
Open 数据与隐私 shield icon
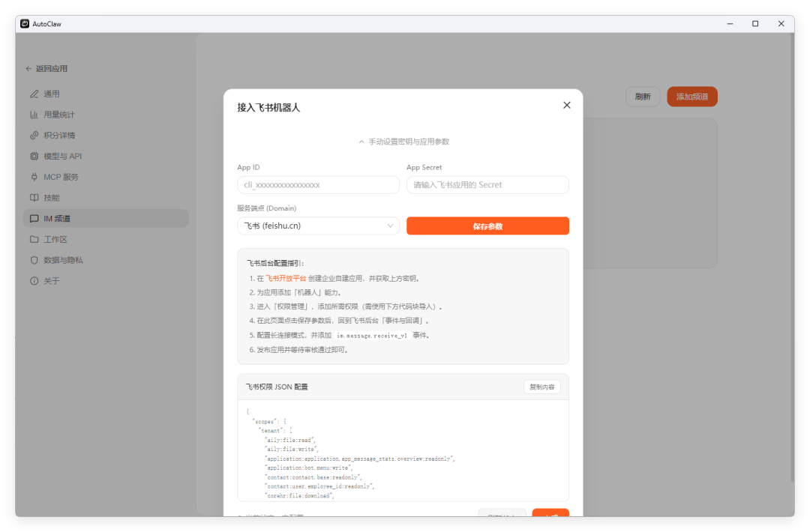34,260
